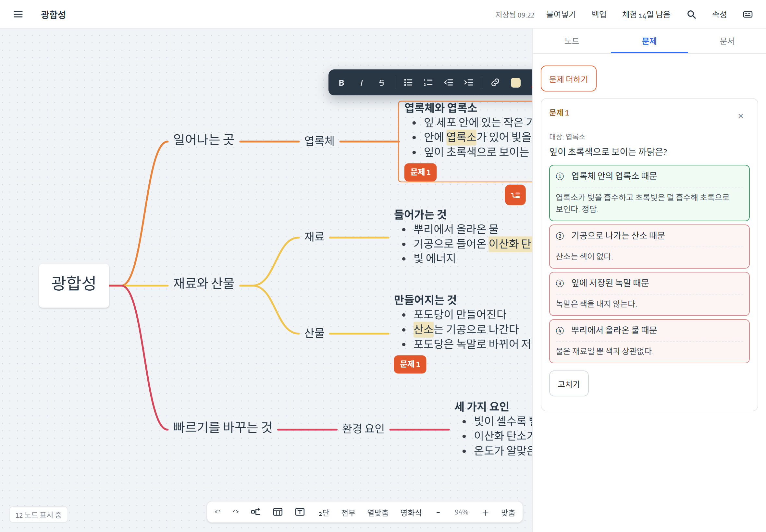Click the orange add-child node button

click(x=515, y=195)
